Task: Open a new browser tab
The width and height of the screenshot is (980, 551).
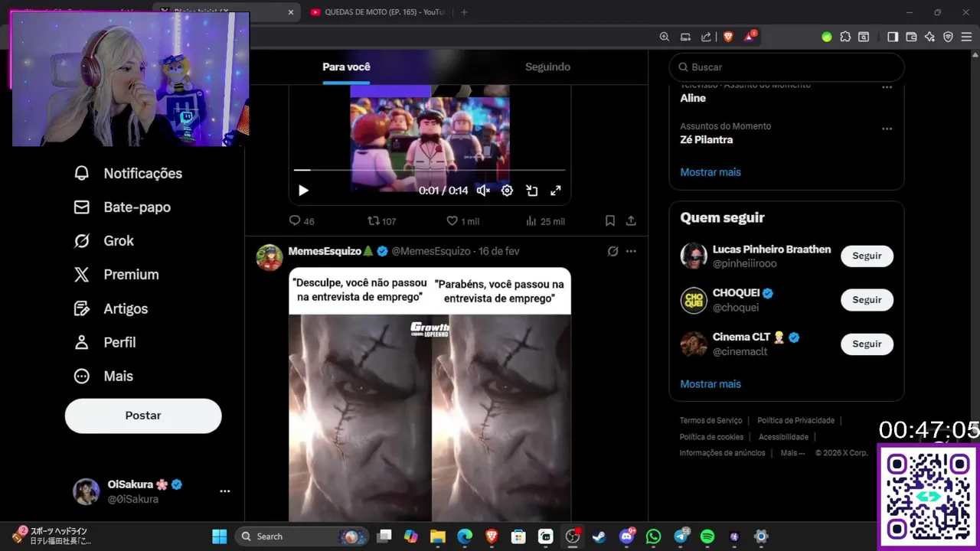Action: coord(464,12)
